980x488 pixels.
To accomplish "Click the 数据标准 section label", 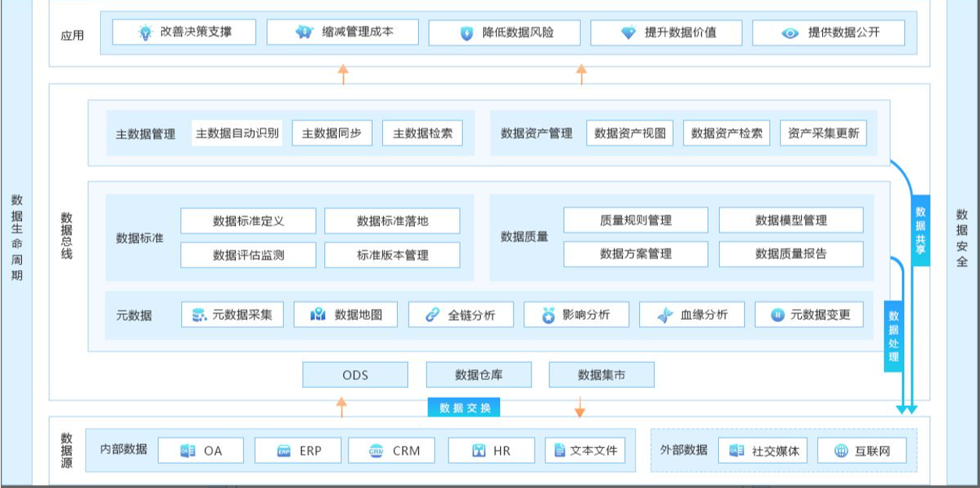I will [x=140, y=238].
